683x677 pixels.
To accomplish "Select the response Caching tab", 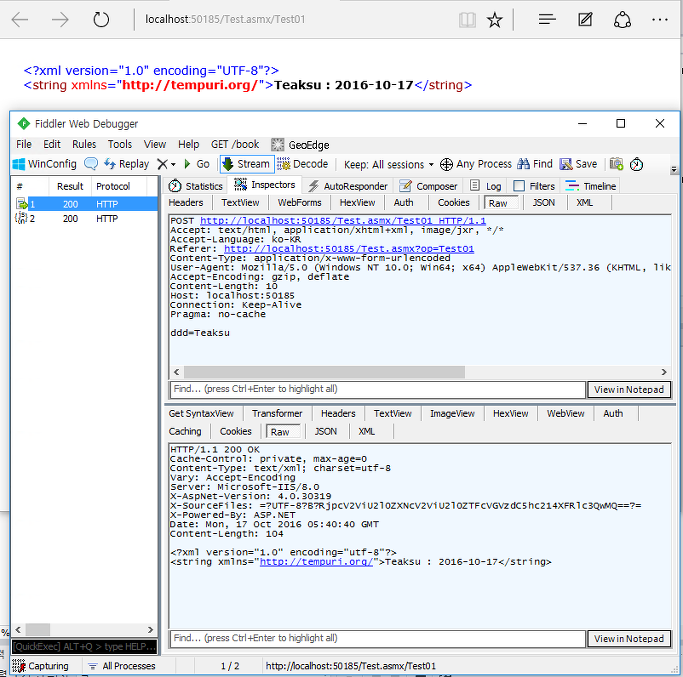I will pyautogui.click(x=185, y=431).
